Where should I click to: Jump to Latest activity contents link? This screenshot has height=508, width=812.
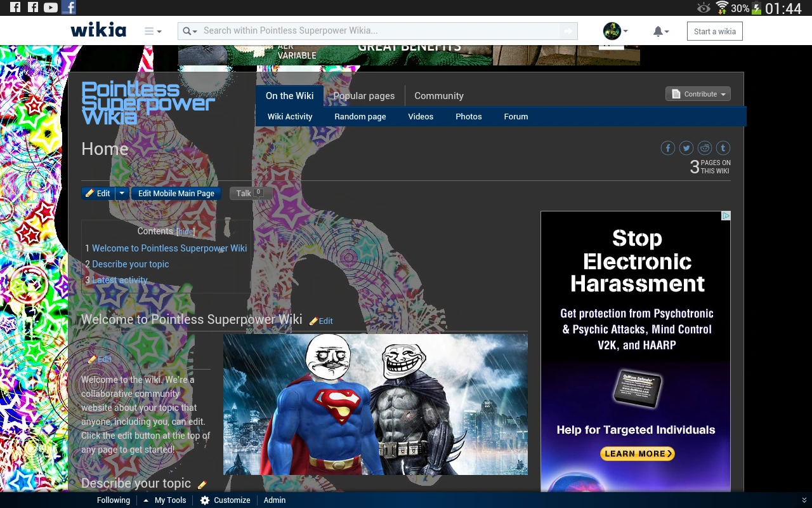tap(120, 280)
